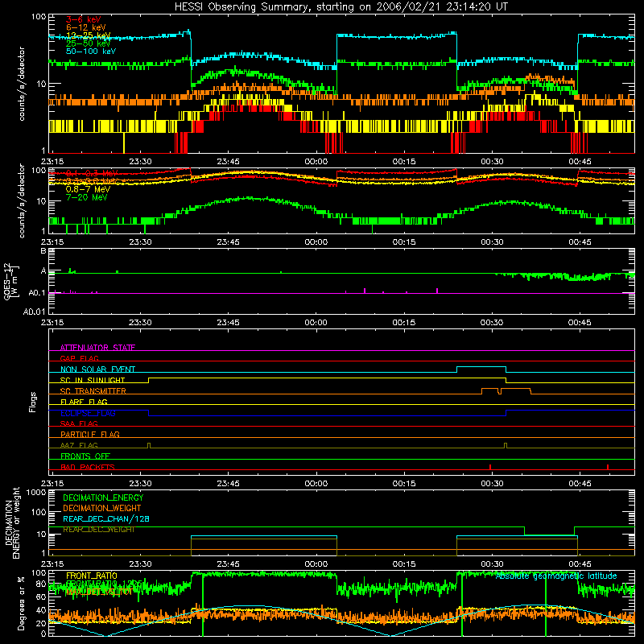This screenshot has width=644, height=644.
Task: Click the vertical Flags axis title
Action: click(33, 402)
